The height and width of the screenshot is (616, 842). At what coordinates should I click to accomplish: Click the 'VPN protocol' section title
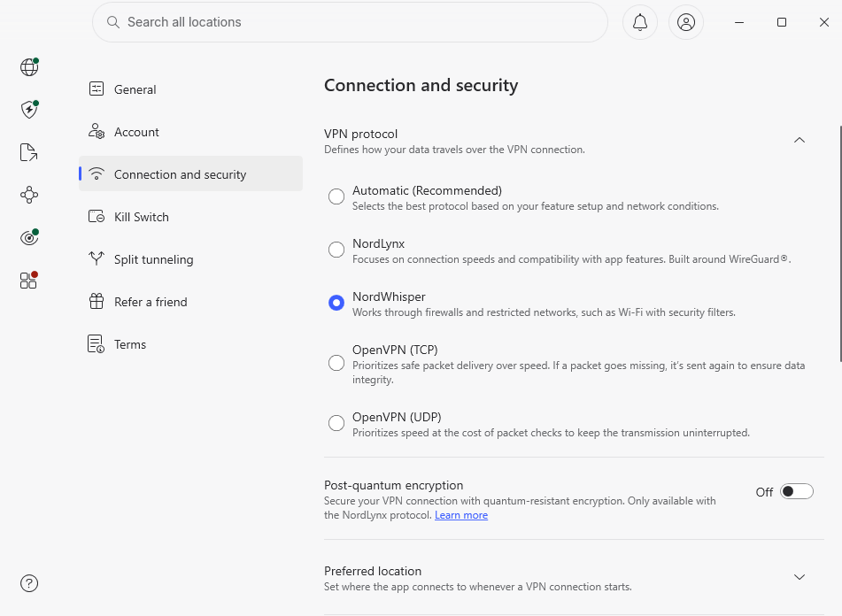point(361,134)
